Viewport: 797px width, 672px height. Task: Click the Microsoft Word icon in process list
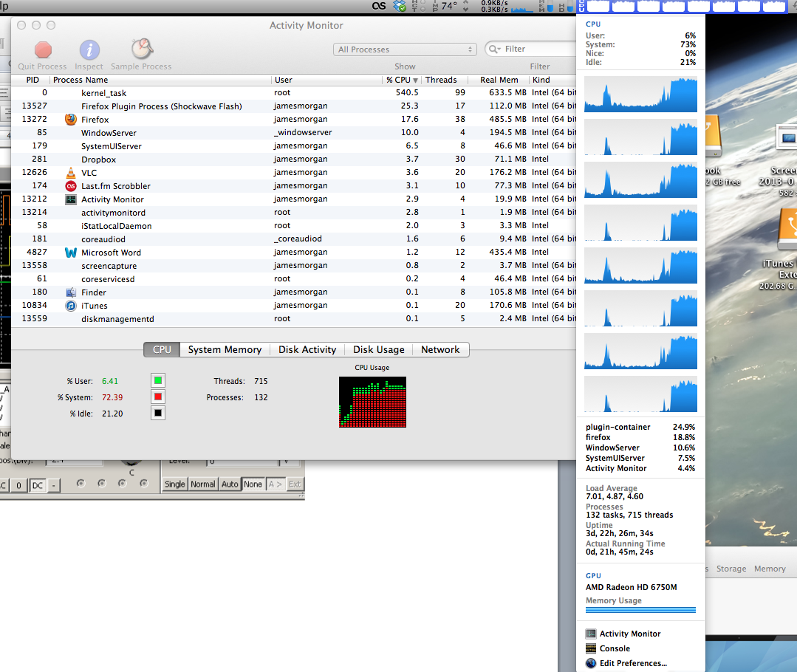tap(71, 252)
